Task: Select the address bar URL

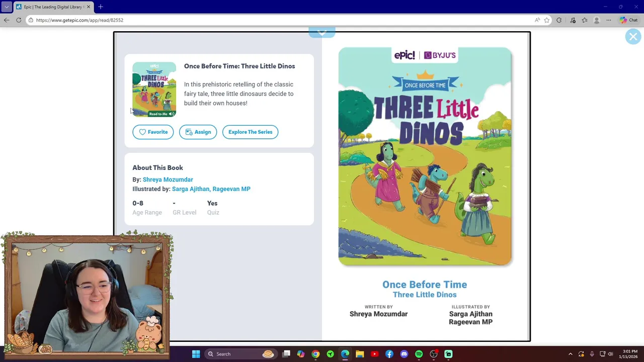Action: [x=79, y=20]
